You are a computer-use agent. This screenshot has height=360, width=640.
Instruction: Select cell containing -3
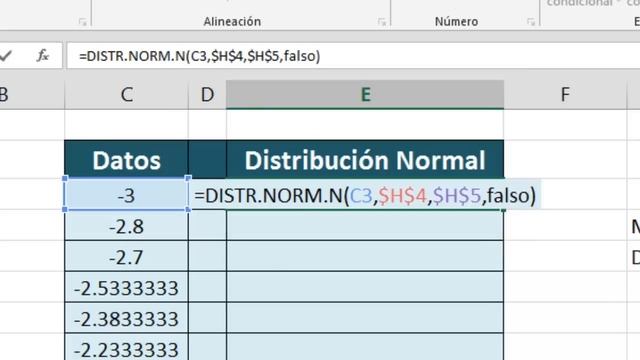point(127,195)
